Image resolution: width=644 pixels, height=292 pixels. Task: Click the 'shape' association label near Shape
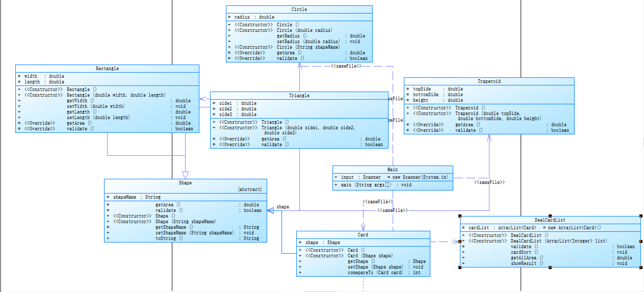point(283,207)
